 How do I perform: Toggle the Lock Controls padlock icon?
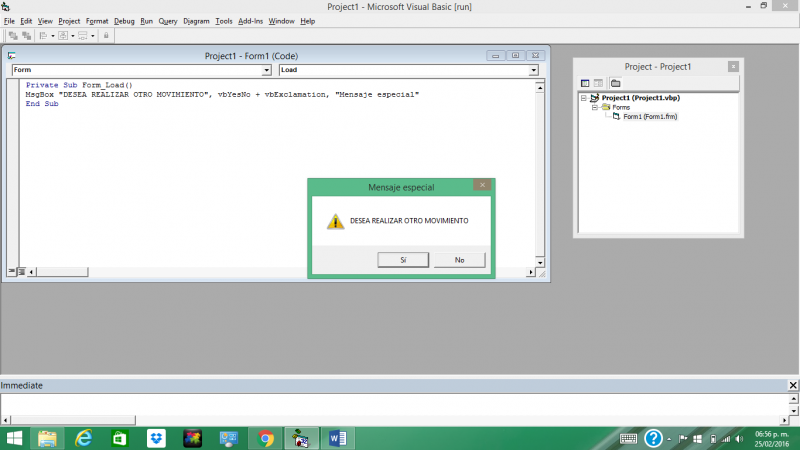pyautogui.click(x=106, y=36)
